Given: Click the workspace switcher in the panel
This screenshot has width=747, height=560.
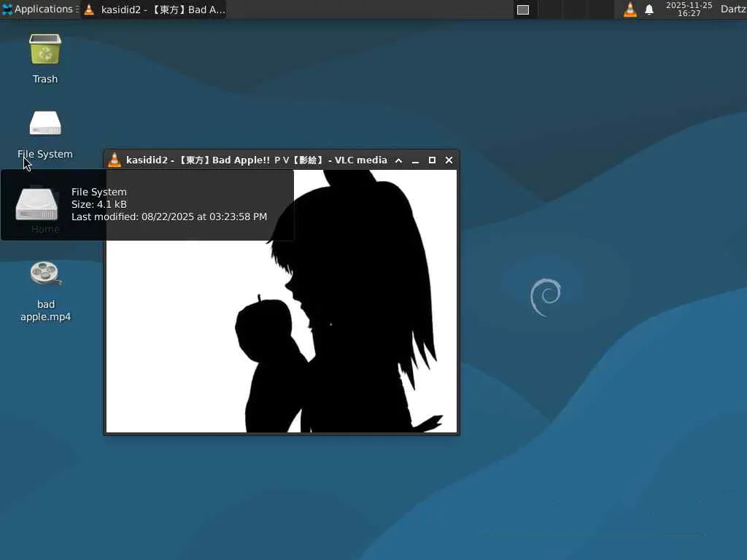Looking at the screenshot, I should click(x=563, y=9).
